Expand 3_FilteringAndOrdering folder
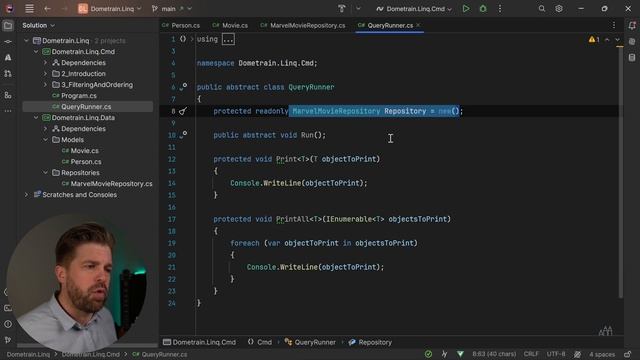The height and width of the screenshot is (360, 640). click(46, 85)
